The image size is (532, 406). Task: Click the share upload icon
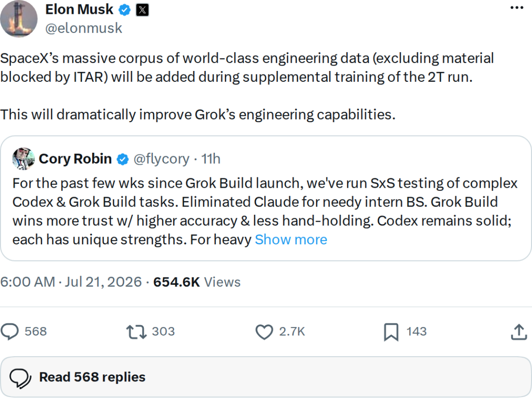[x=519, y=332]
